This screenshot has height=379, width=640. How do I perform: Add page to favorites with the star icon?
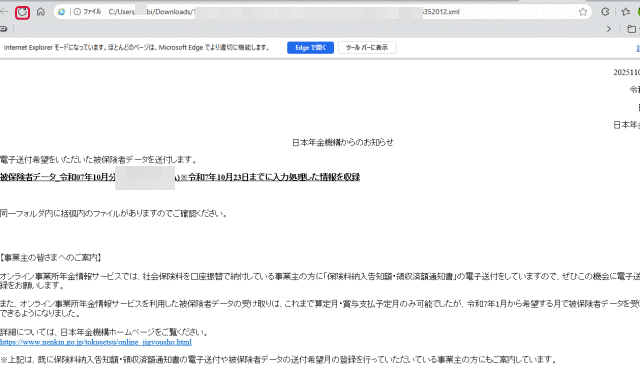coord(583,12)
